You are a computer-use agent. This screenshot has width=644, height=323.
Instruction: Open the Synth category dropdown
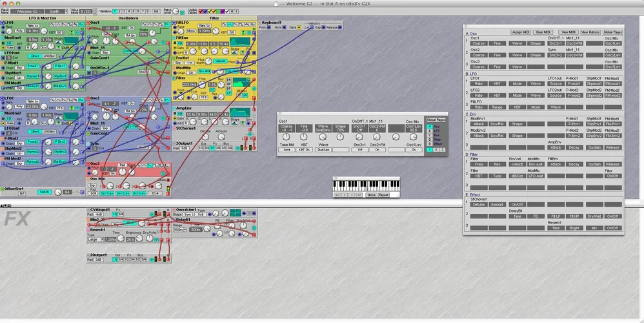[57, 11]
